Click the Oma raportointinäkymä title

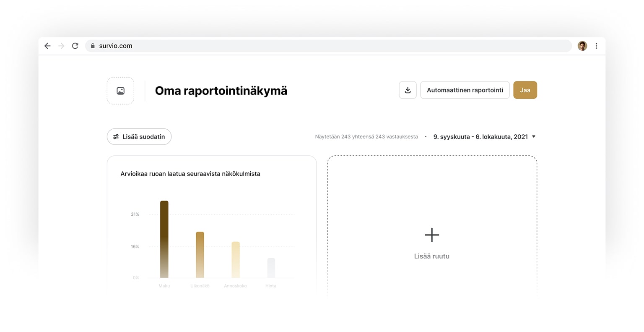221,90
